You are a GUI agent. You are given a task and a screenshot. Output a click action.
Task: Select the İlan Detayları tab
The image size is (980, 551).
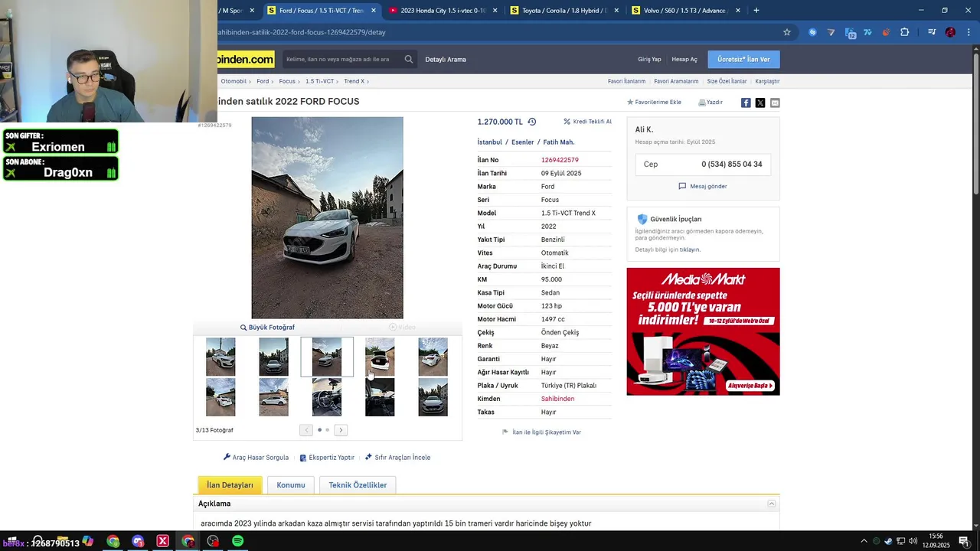point(230,484)
